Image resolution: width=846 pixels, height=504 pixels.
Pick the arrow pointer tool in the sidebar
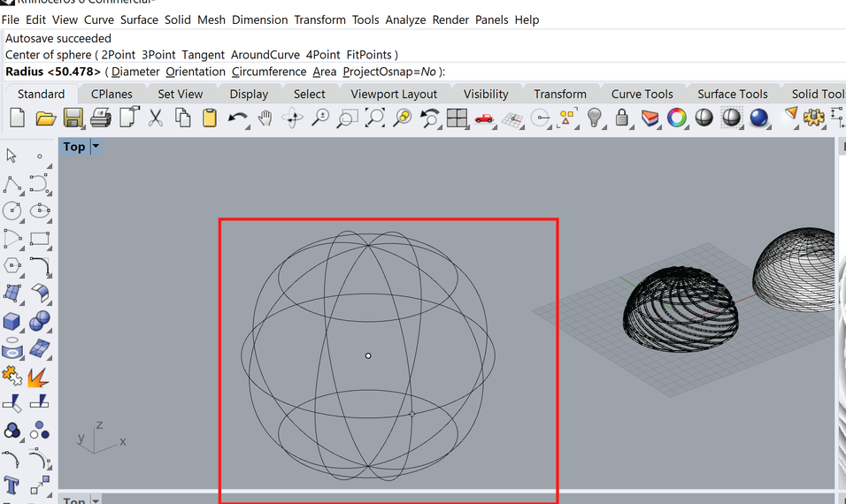point(12,156)
